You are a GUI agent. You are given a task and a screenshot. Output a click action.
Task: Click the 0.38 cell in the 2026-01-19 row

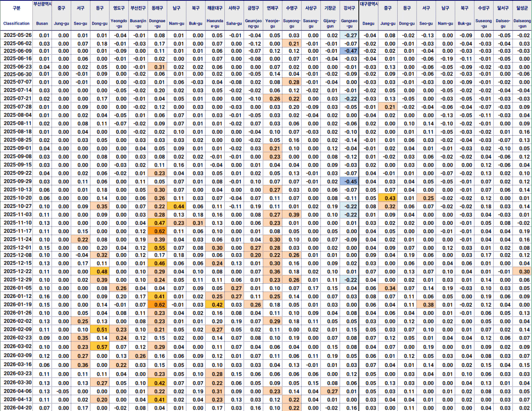[426, 304]
